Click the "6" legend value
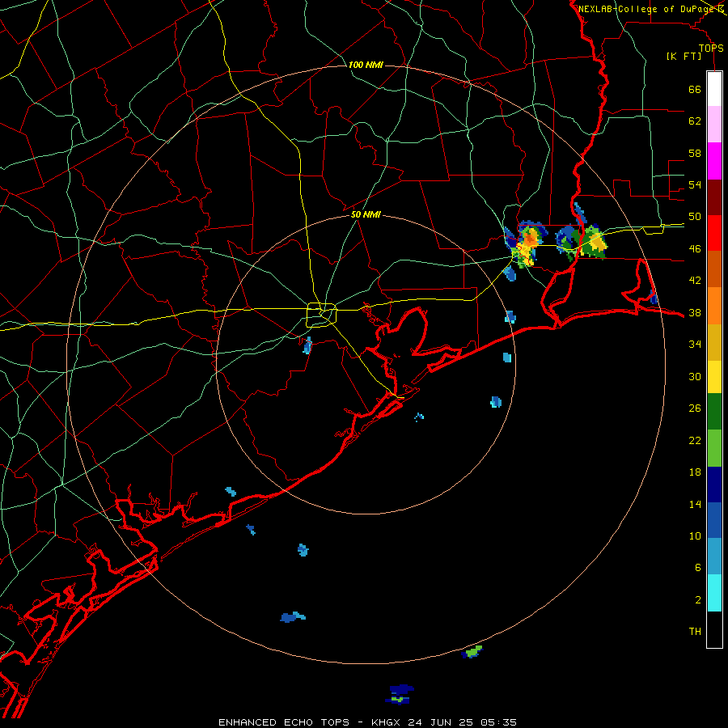Screen dimensions: 728x728 coord(698,568)
